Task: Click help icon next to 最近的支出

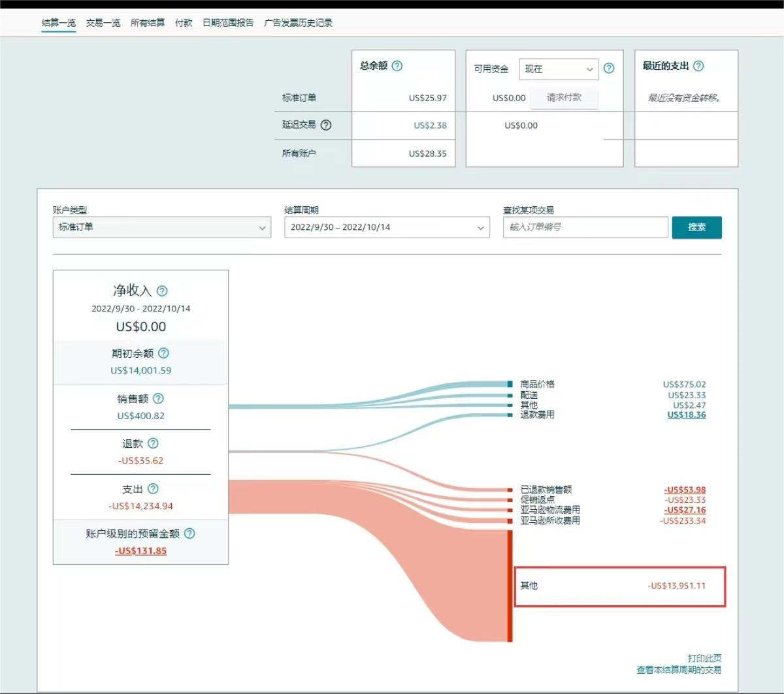Action: (x=698, y=66)
